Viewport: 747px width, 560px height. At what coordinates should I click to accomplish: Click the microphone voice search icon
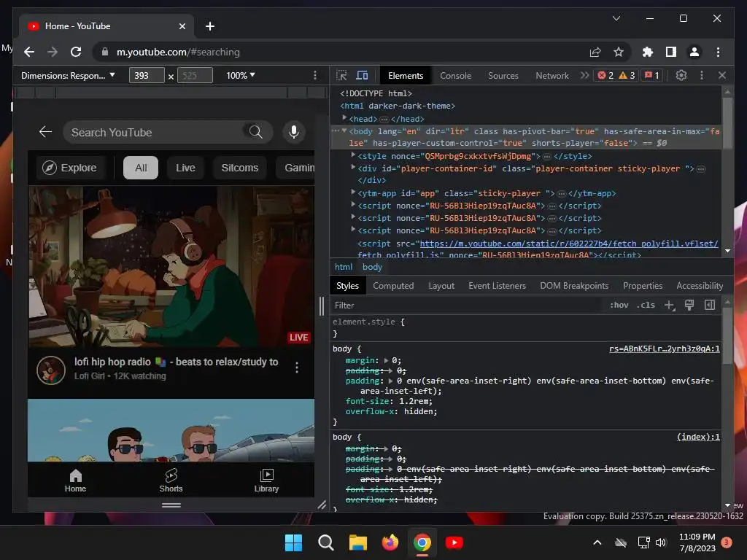click(294, 132)
